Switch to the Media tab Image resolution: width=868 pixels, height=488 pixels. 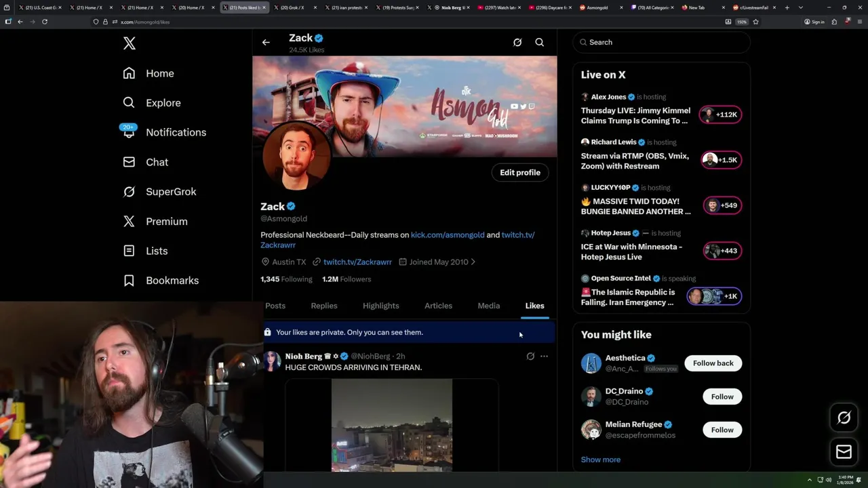click(x=488, y=306)
